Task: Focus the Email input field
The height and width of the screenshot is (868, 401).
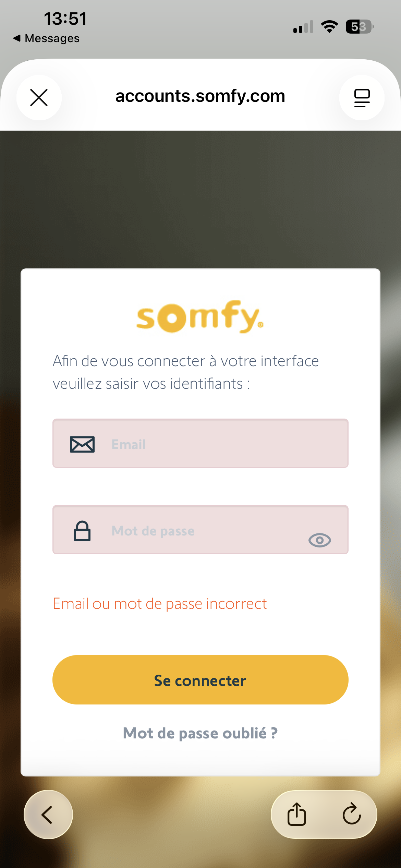Action: (219, 444)
